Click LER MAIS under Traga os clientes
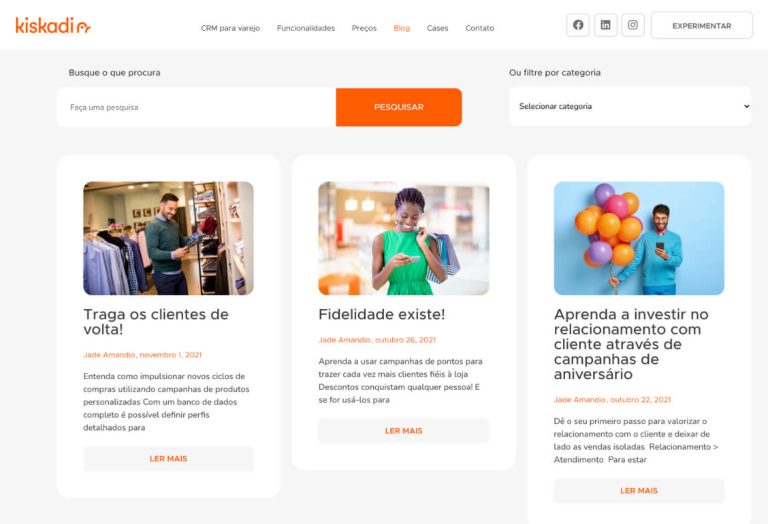 tap(168, 459)
